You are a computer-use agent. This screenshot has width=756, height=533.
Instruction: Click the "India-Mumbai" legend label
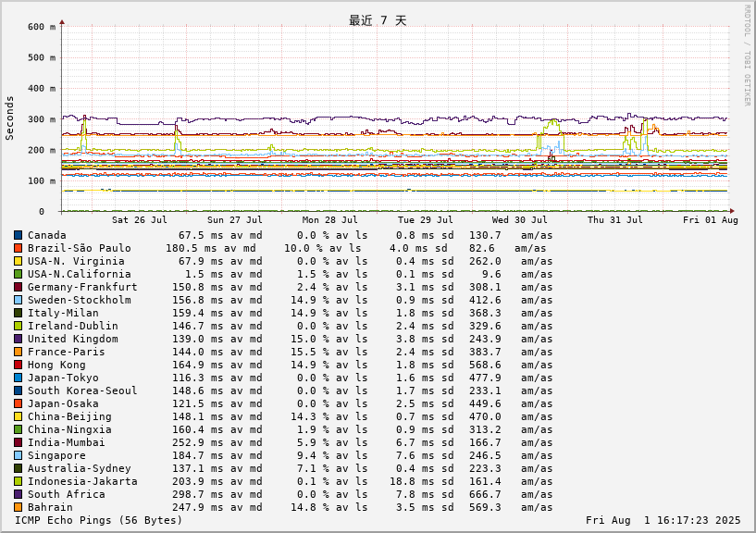66,443
